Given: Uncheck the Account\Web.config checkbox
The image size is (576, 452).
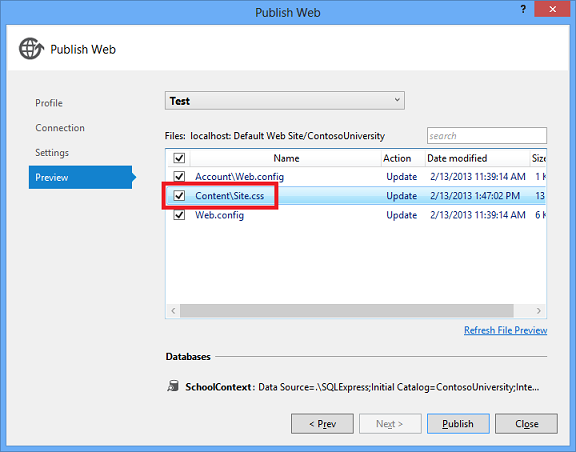Looking at the screenshot, I should [x=179, y=176].
